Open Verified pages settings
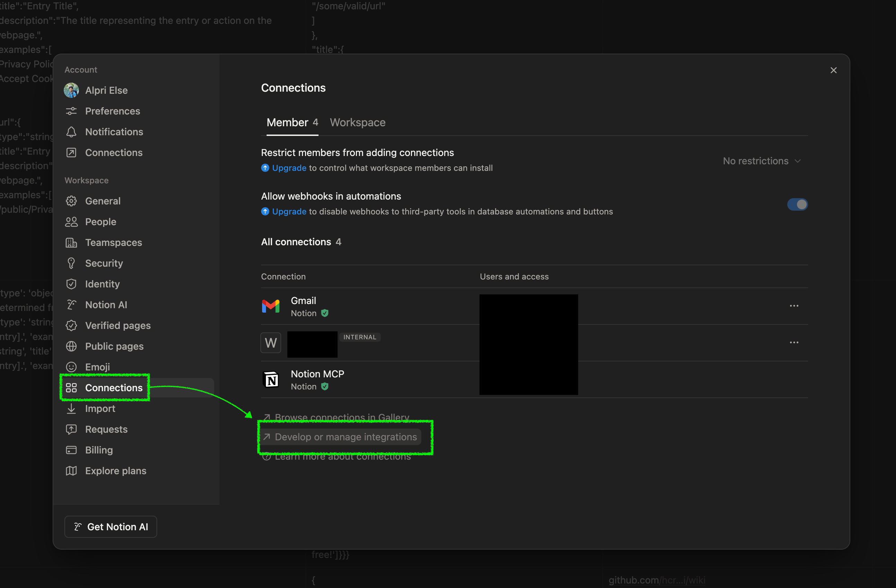The width and height of the screenshot is (896, 588). (118, 325)
